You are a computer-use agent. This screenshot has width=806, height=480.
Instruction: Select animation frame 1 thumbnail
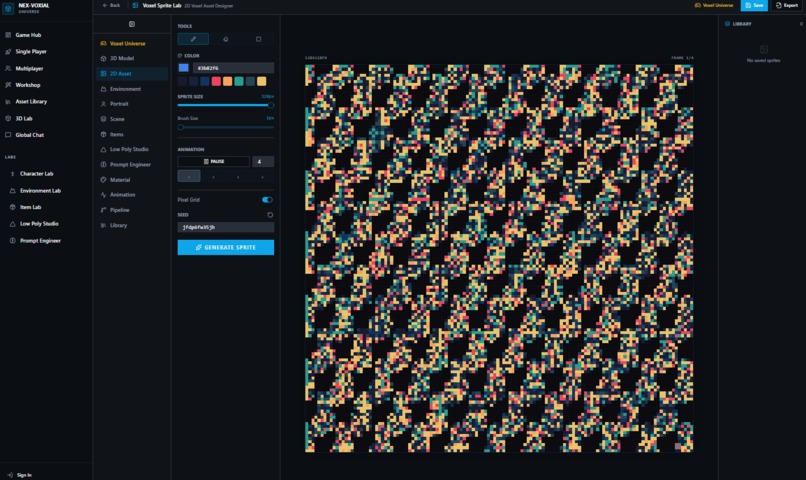coord(189,176)
